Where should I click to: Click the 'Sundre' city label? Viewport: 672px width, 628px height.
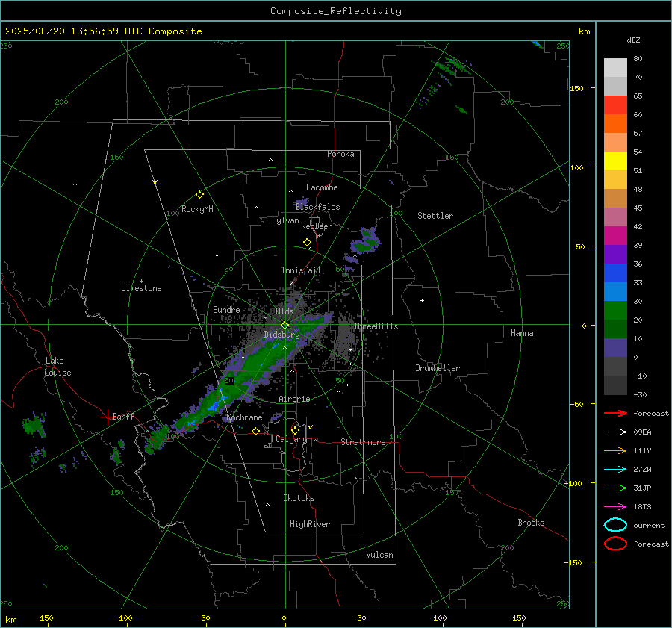pyautogui.click(x=226, y=310)
